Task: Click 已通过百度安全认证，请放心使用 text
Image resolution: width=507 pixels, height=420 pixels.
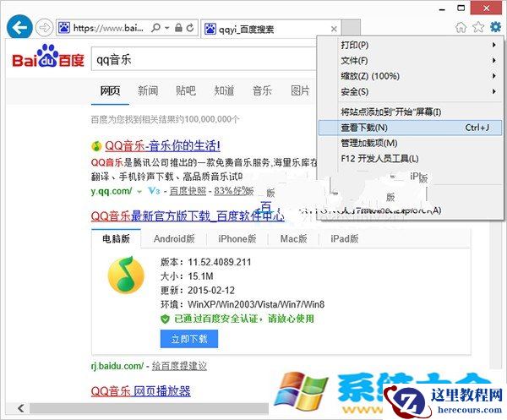Action: 244,319
